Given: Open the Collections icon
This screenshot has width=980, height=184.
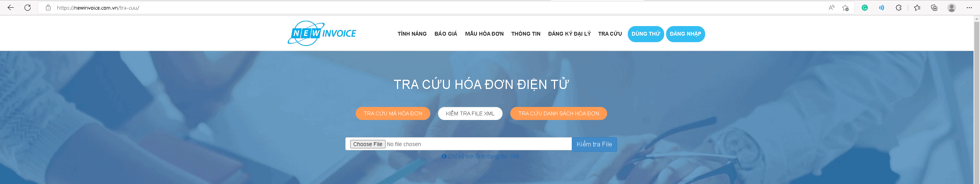Looking at the screenshot, I should [x=934, y=8].
